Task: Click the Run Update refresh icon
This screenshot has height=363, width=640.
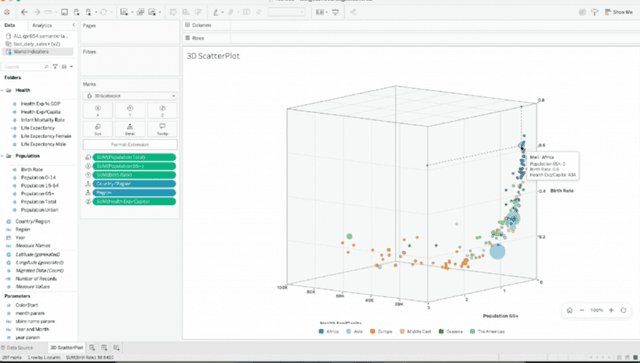Action: coord(103,12)
